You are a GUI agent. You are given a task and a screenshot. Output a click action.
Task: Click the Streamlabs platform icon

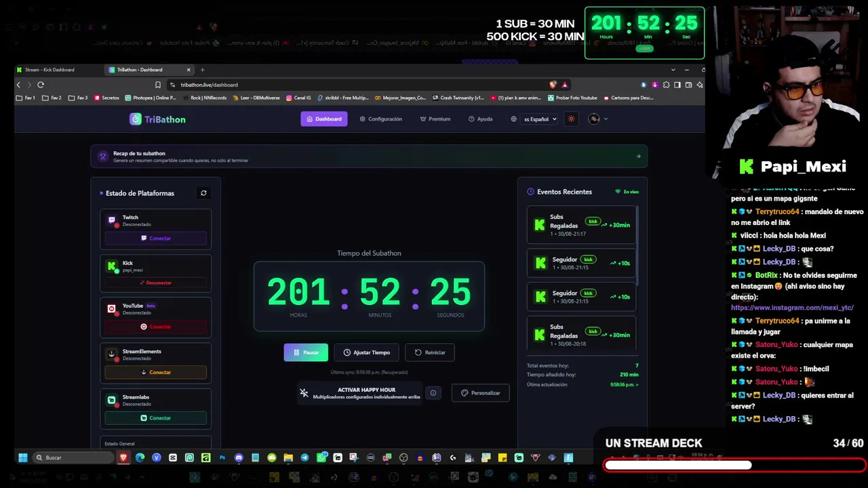(x=112, y=400)
